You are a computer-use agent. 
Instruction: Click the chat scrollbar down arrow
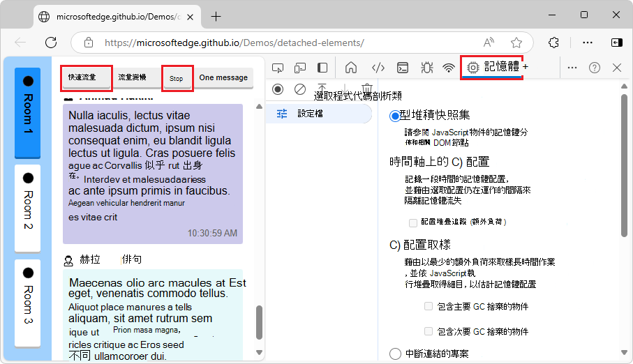click(259, 352)
